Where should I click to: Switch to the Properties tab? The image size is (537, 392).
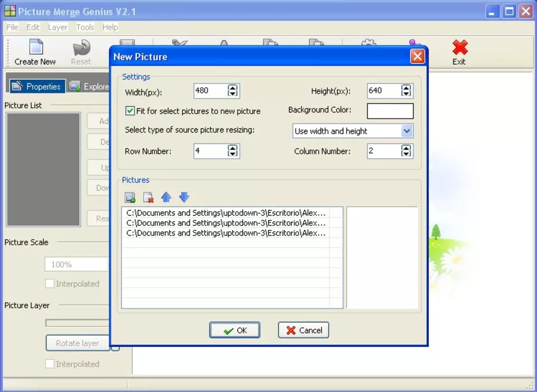click(37, 86)
